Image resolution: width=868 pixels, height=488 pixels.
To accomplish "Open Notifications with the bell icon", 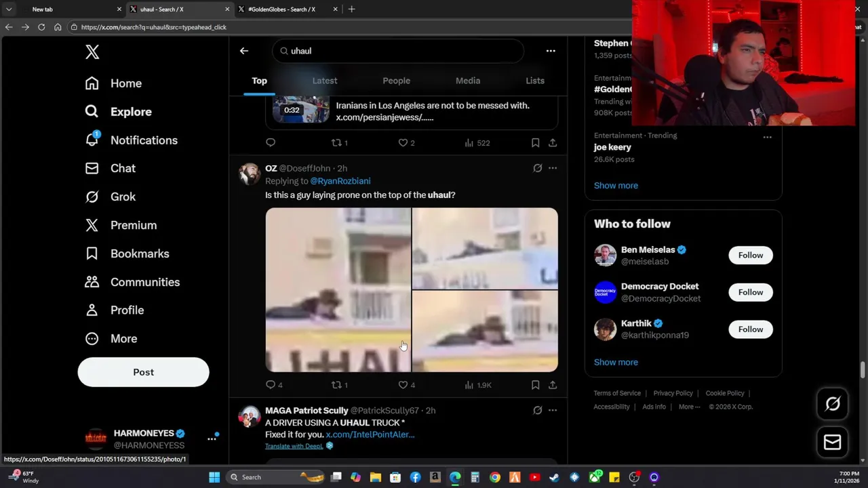I will [x=131, y=140].
